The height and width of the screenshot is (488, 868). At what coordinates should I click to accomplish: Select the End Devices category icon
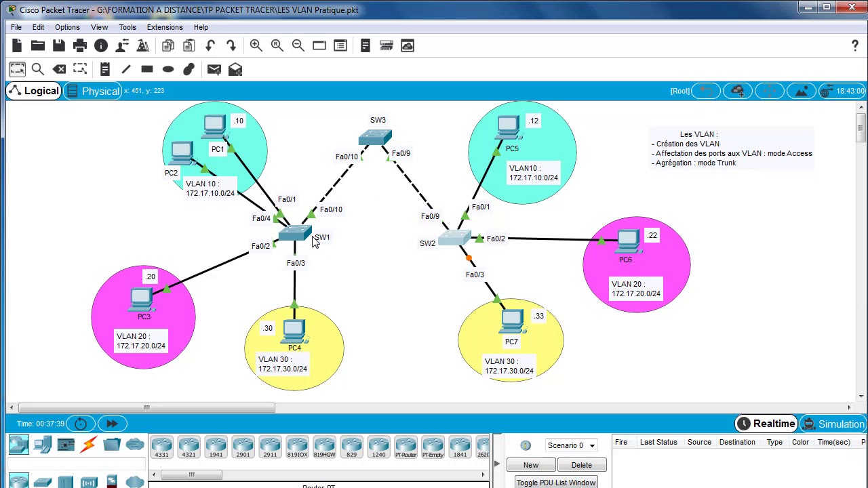pos(42,445)
